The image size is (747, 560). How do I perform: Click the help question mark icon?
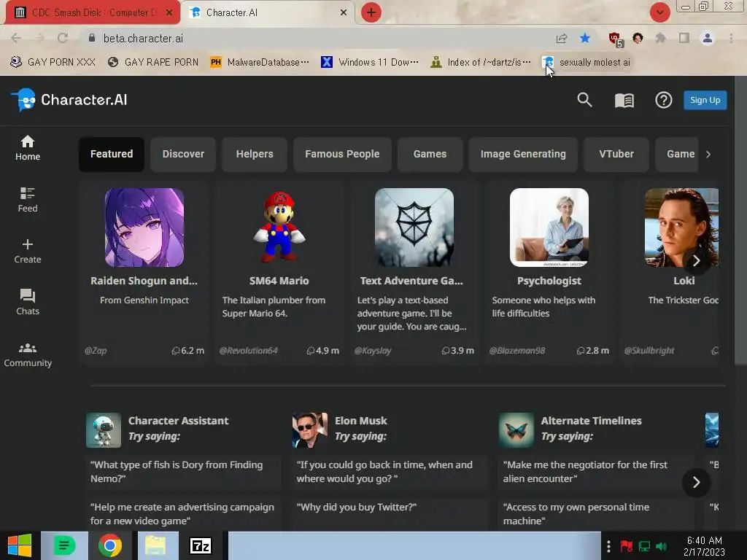(663, 100)
